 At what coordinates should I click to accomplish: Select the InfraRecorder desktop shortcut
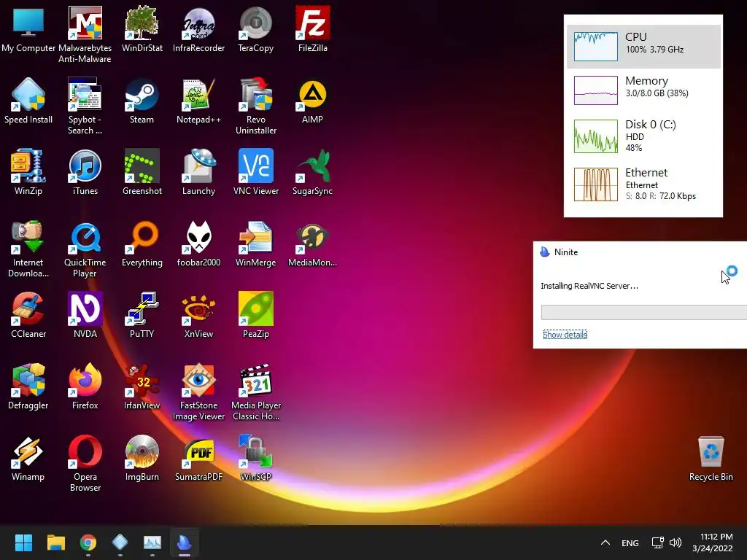[198, 28]
